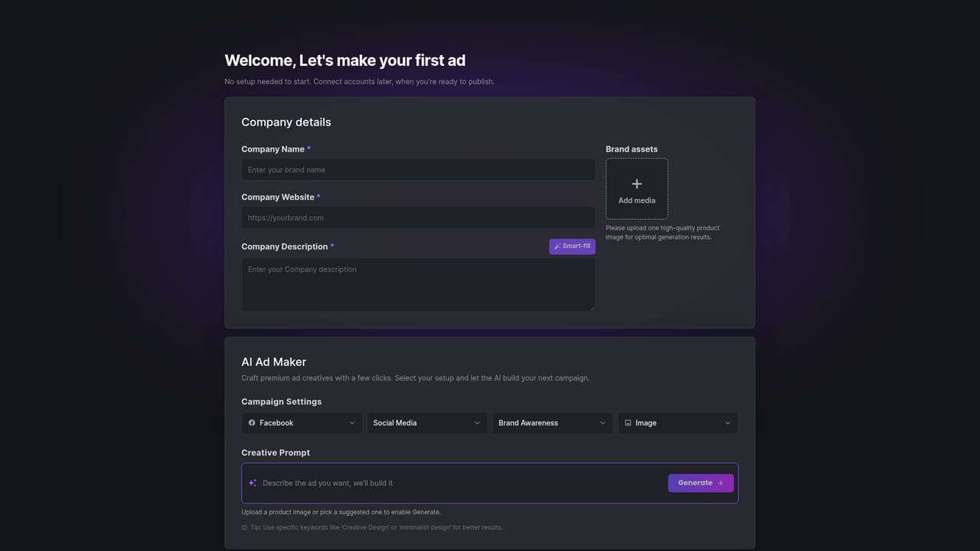Click the Facebook logo icon in dropdown
This screenshot has height=551, width=980.
(x=252, y=422)
